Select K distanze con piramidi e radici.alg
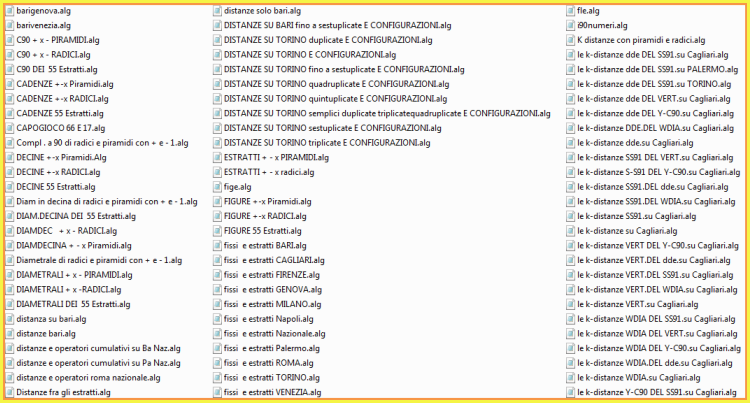The width and height of the screenshot is (750, 403). pos(641,41)
